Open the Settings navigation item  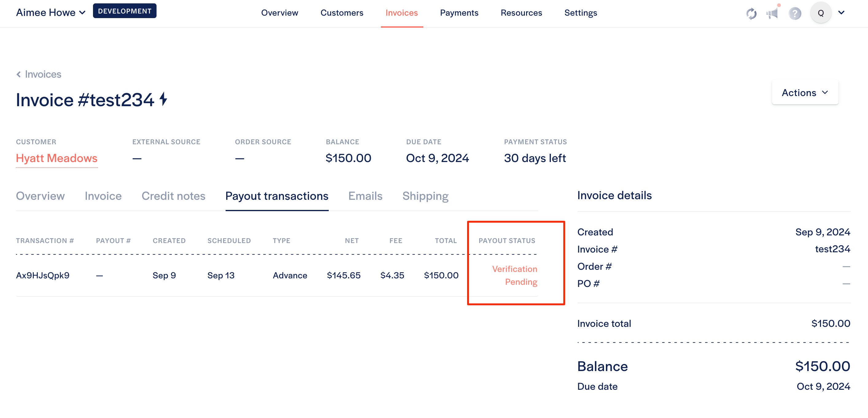pyautogui.click(x=581, y=13)
